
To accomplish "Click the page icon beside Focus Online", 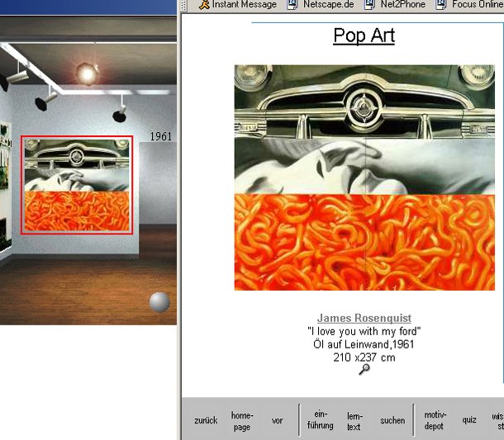I will 440,4.
